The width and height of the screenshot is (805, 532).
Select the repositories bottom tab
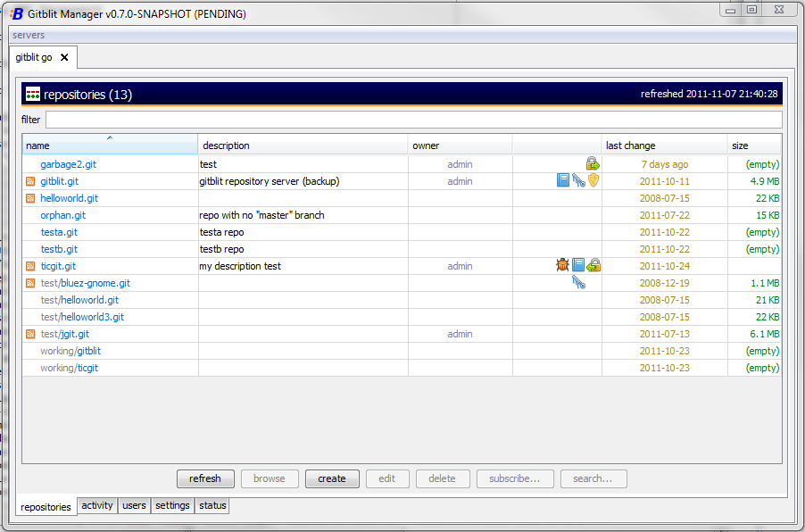click(x=46, y=507)
